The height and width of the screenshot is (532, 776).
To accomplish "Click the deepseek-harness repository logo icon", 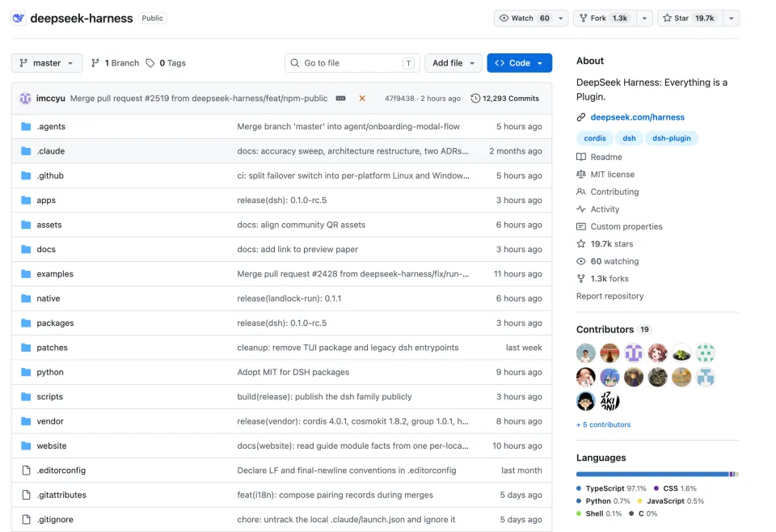I will (x=19, y=19).
